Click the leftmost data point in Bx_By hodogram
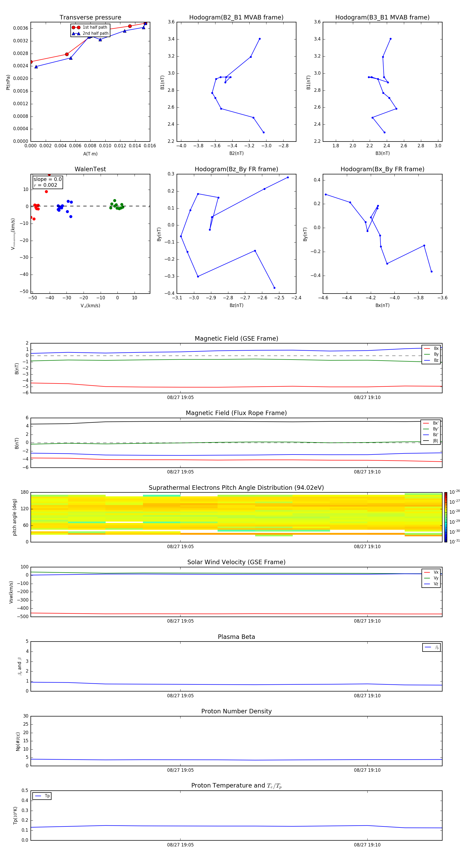Image resolution: width=473 pixels, height=868 pixels. click(326, 194)
